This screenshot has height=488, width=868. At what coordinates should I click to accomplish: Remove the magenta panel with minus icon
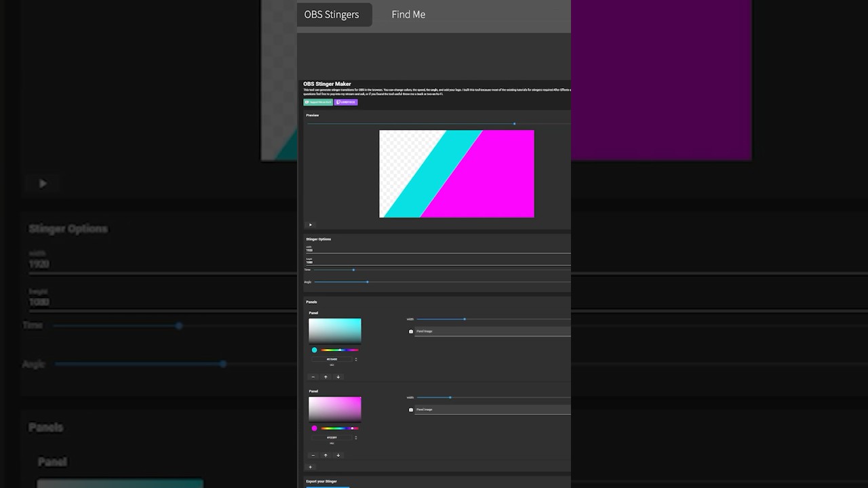pyautogui.click(x=313, y=455)
